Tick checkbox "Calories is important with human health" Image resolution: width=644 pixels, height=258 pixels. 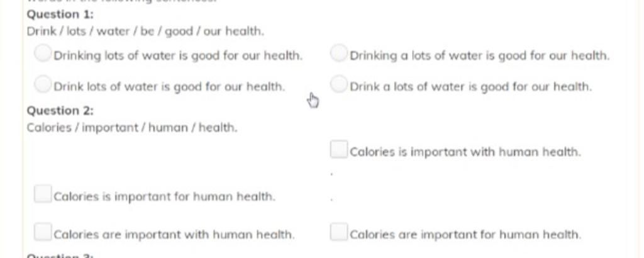339,149
